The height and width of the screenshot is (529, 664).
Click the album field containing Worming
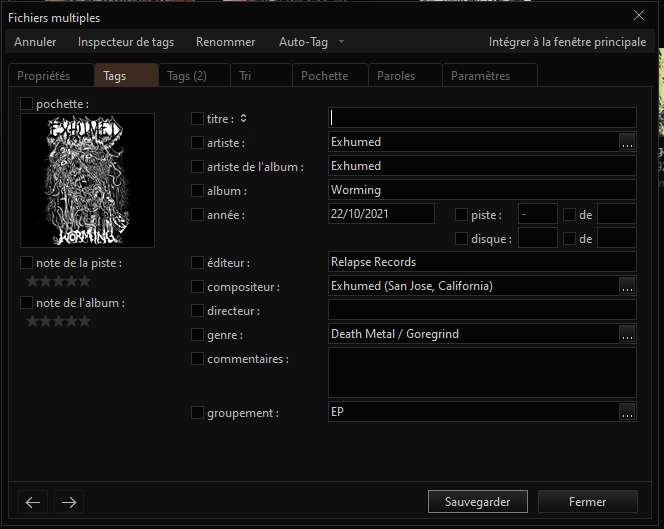click(482, 190)
